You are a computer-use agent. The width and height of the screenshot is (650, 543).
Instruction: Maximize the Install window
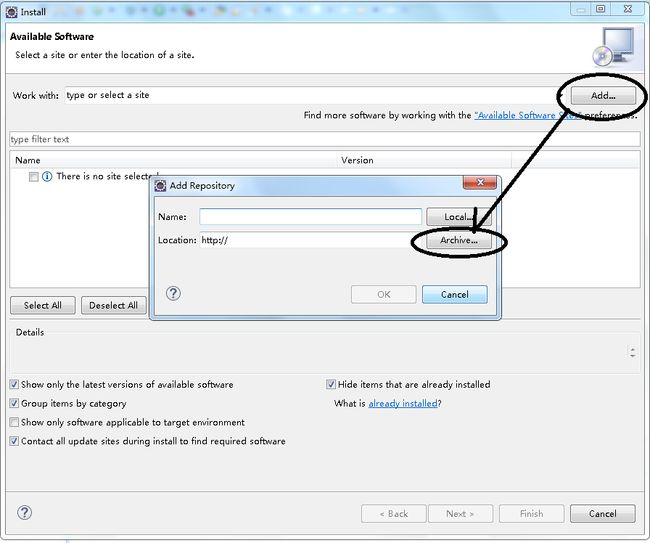pyautogui.click(x=601, y=9)
